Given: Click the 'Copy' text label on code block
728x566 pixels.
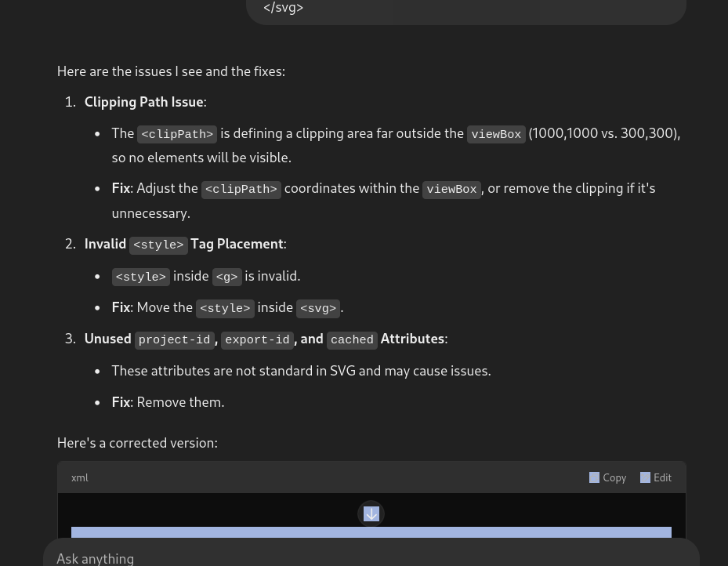Looking at the screenshot, I should tap(614, 478).
